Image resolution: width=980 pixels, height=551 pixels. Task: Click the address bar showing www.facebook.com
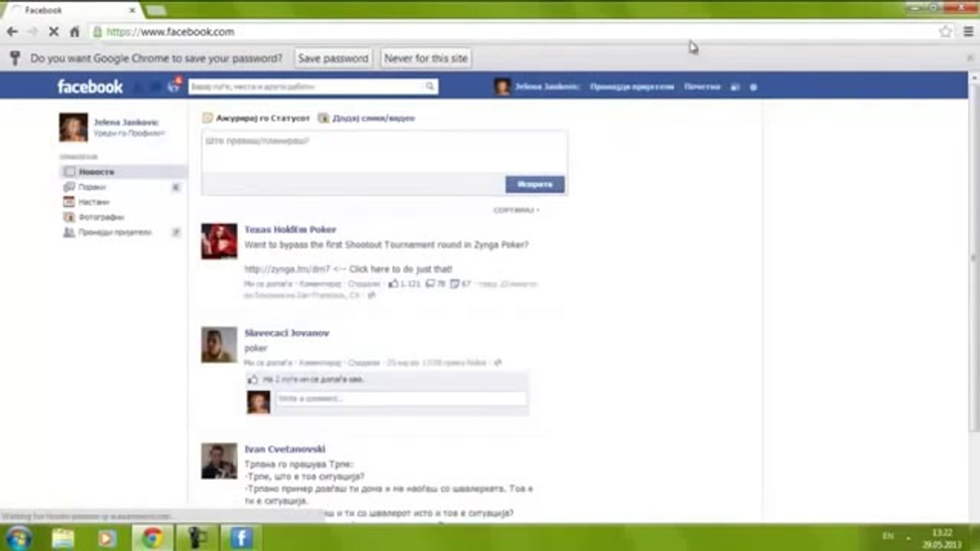(513, 31)
